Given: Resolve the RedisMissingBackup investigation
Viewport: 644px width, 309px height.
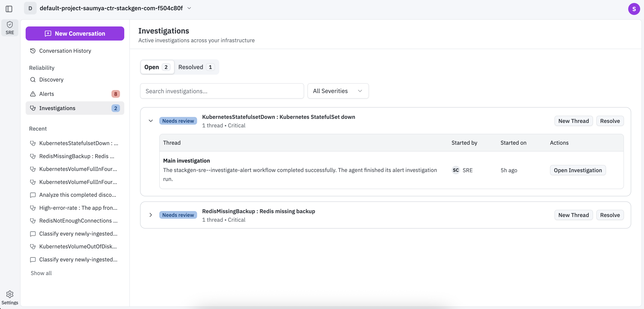Looking at the screenshot, I should (x=610, y=215).
